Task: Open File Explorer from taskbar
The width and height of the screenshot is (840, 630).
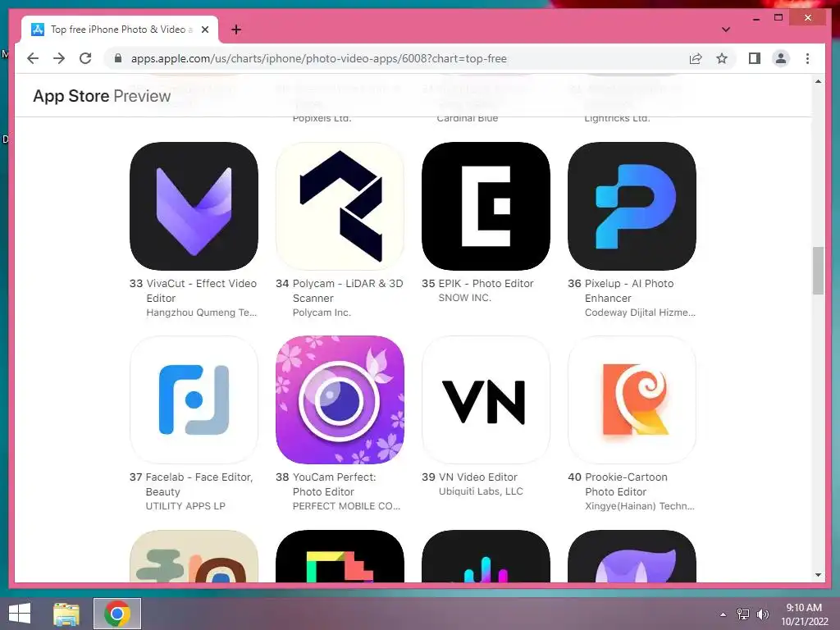Action: (66, 614)
